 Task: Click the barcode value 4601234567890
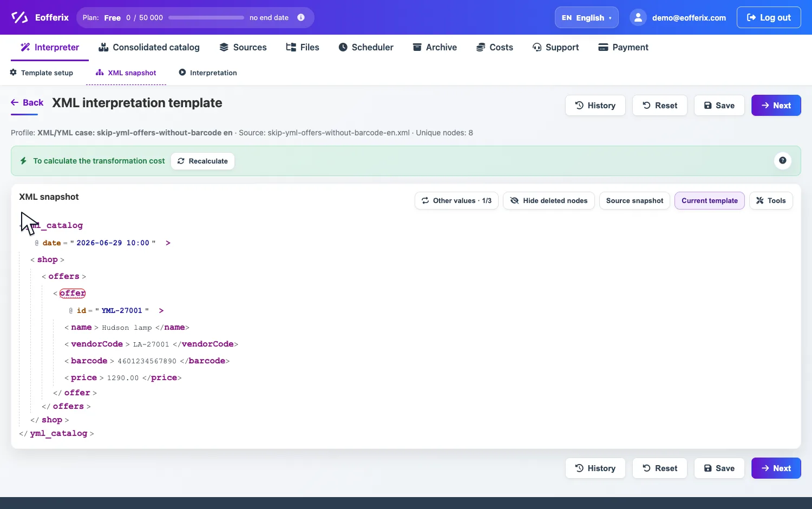147,361
